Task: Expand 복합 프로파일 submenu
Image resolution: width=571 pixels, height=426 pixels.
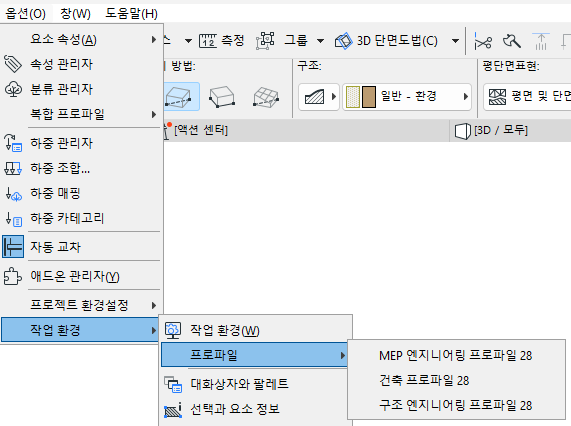Action: tap(82, 114)
